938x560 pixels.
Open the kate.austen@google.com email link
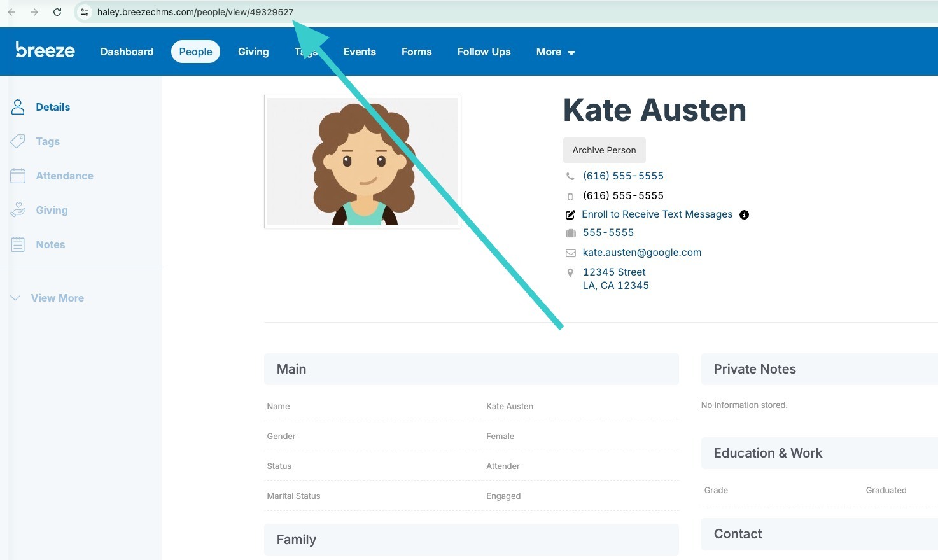pyautogui.click(x=642, y=253)
